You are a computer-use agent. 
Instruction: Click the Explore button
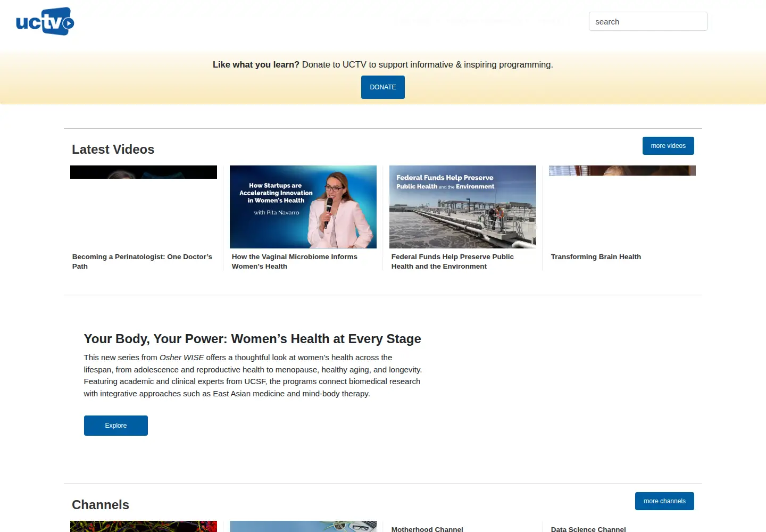[116, 426]
